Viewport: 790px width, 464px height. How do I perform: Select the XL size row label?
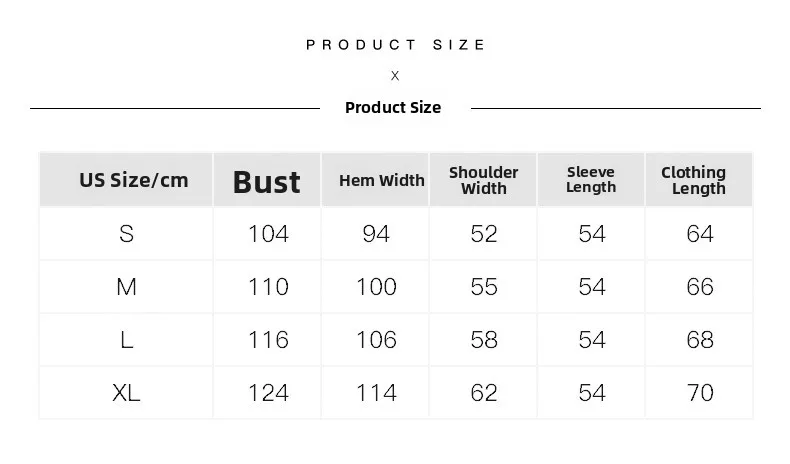click(126, 393)
